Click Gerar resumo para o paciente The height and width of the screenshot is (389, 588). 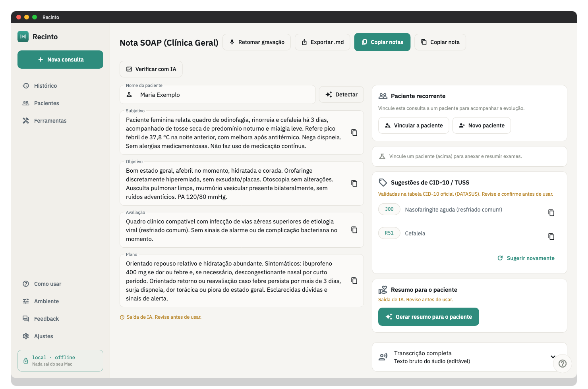(429, 317)
